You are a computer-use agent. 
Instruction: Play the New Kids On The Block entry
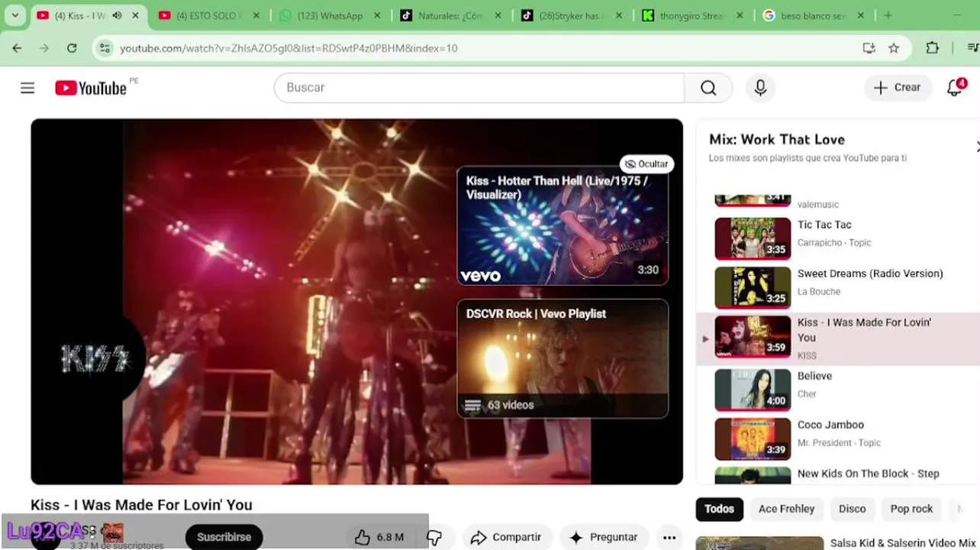[837, 474]
